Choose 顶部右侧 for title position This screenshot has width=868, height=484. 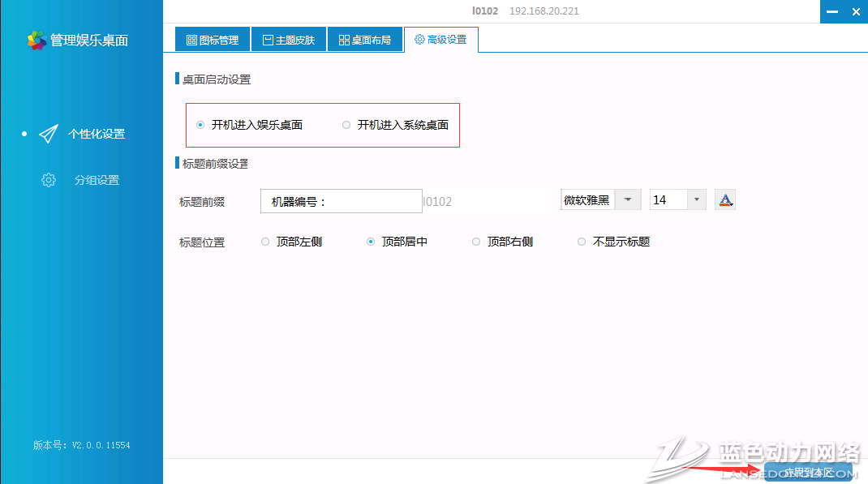point(475,241)
